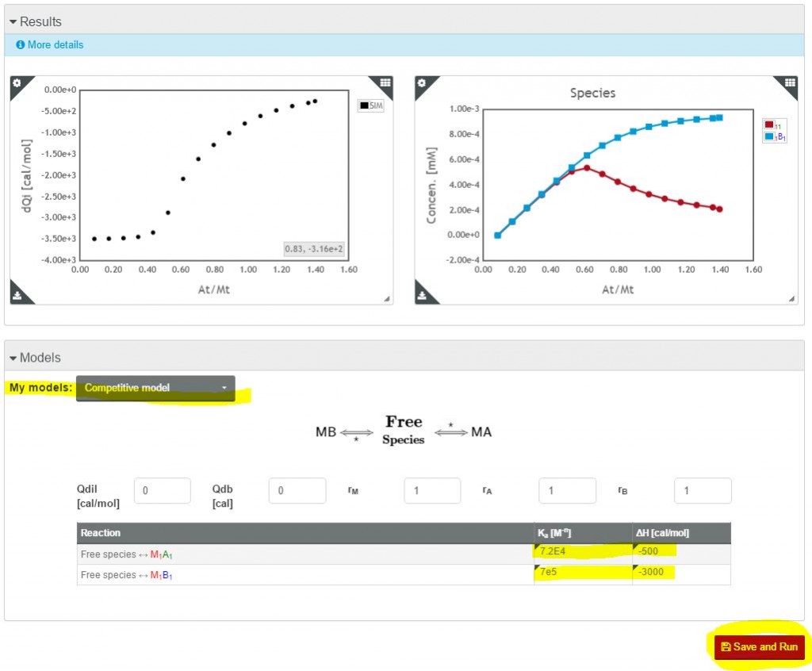
Task: Open the data table view of the Species chart
Action: coord(791,82)
